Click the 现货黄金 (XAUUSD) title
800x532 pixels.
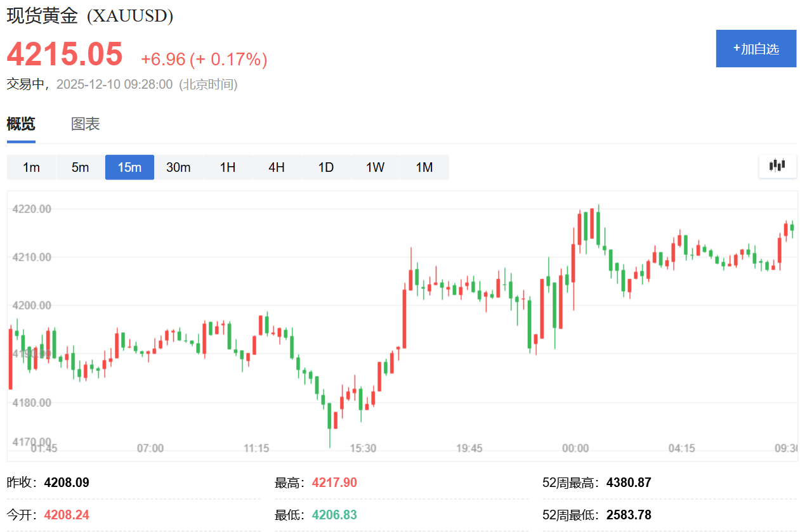click(90, 16)
